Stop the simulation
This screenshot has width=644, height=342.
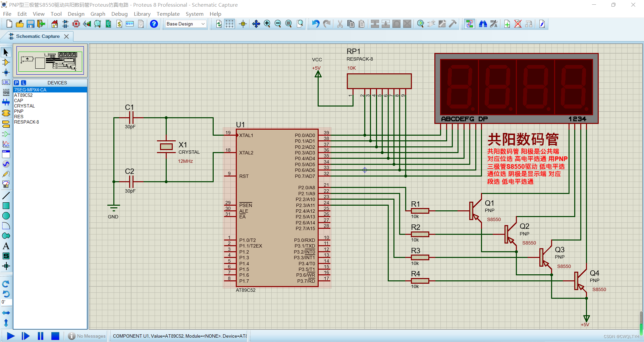(x=55, y=336)
